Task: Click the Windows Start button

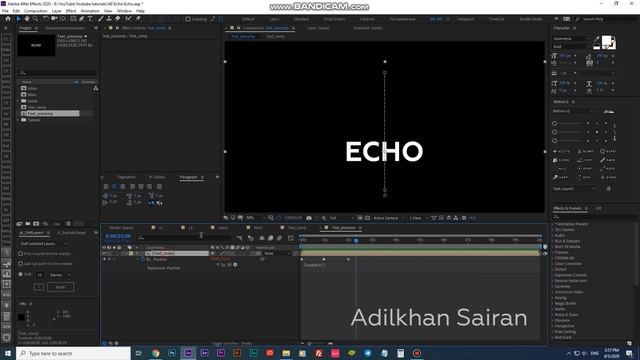Action: (x=8, y=353)
